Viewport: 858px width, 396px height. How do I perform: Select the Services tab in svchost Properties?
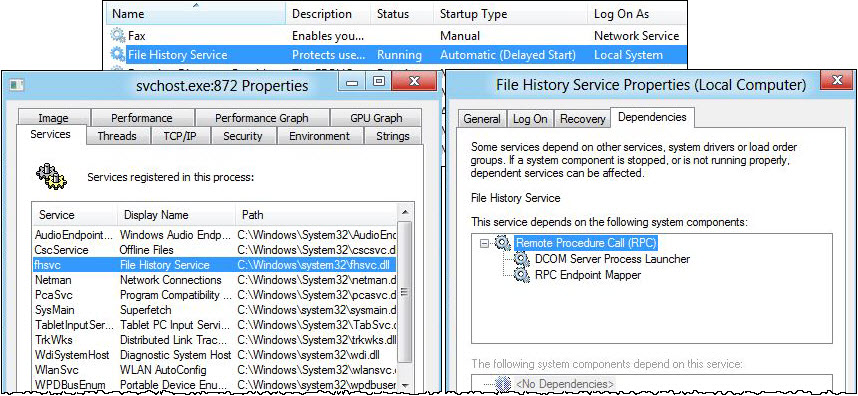tap(50, 134)
